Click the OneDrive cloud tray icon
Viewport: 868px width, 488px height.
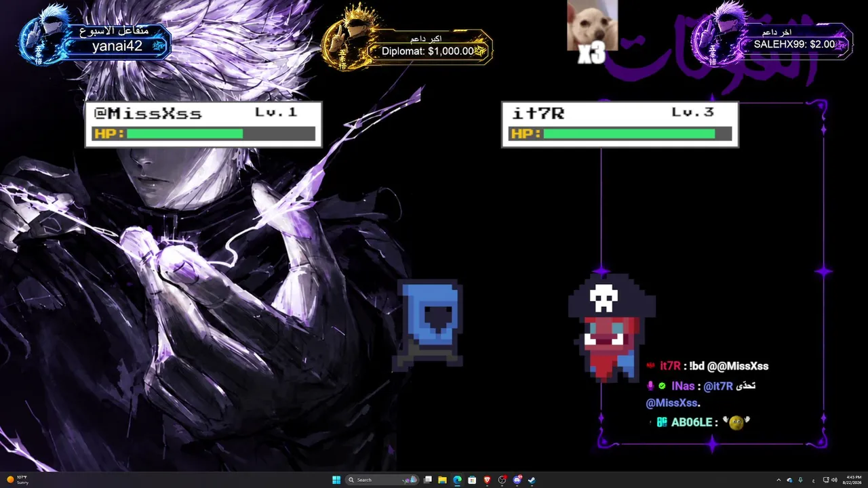click(789, 480)
